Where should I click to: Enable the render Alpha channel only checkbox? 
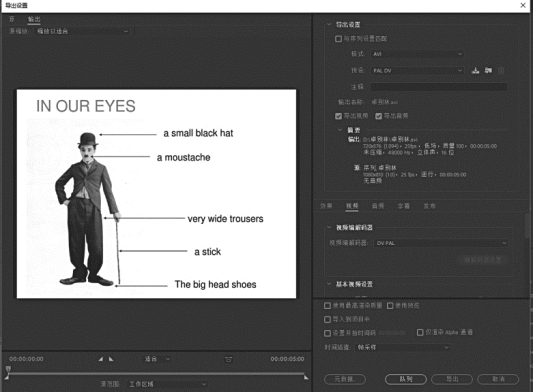[420, 332]
